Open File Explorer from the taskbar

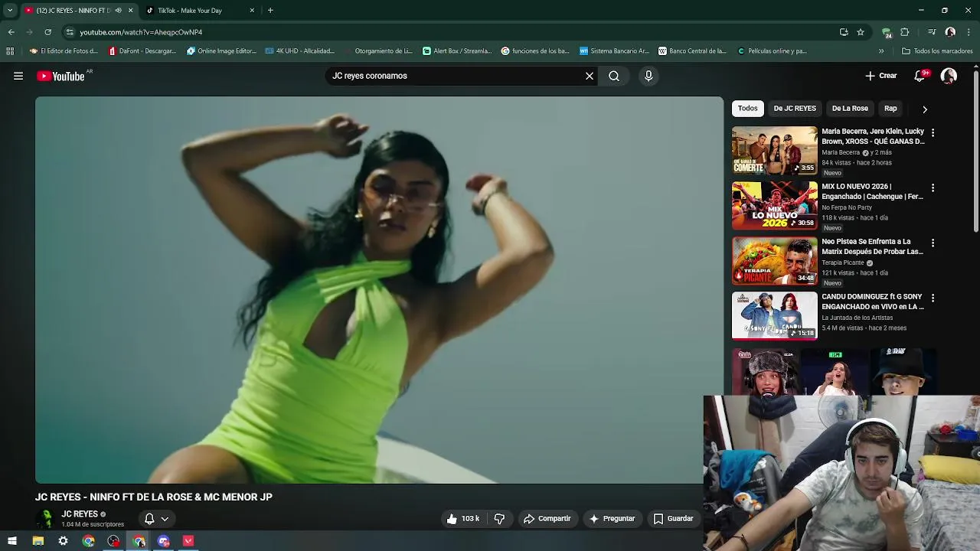click(x=38, y=541)
